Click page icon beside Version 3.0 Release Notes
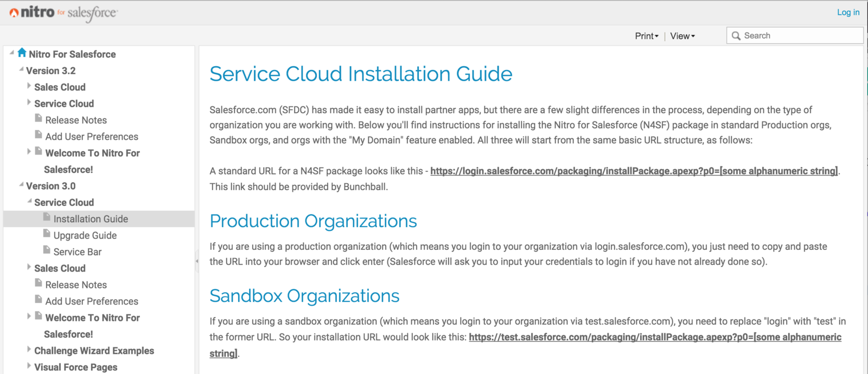Screen dimensions: 868x374 [x=39, y=283]
